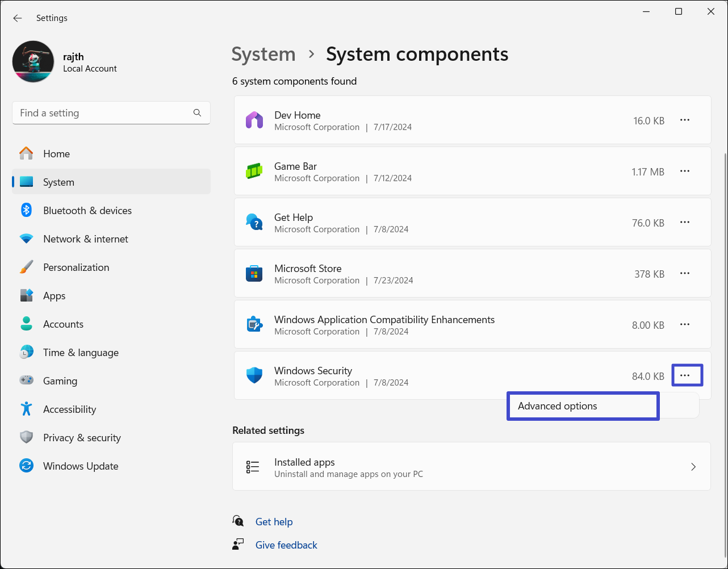The image size is (728, 569).
Task: Click the Get Help app icon
Action: tap(254, 223)
